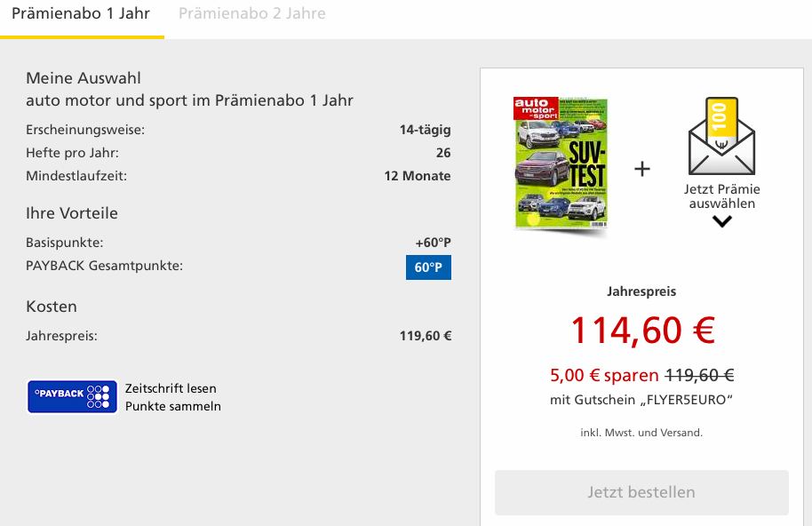The image size is (812, 526).
Task: Expand the premium selection chevron arrow
Action: [x=721, y=221]
